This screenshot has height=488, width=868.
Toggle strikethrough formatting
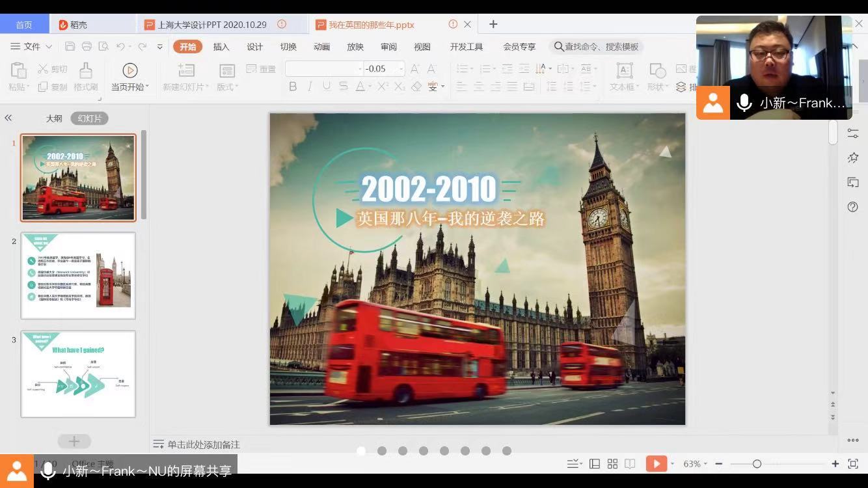point(344,87)
